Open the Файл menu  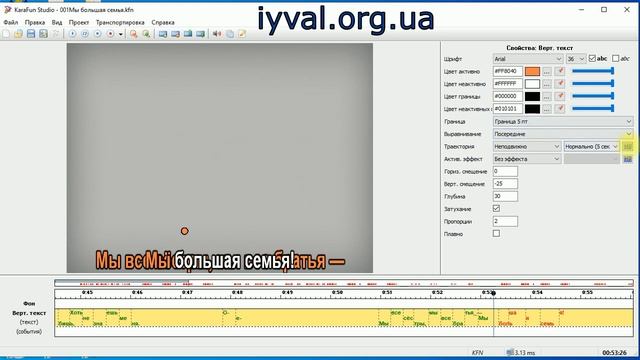point(11,22)
